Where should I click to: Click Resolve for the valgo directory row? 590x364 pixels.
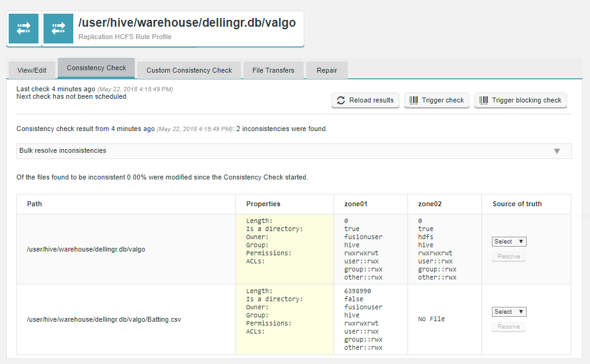tap(509, 257)
